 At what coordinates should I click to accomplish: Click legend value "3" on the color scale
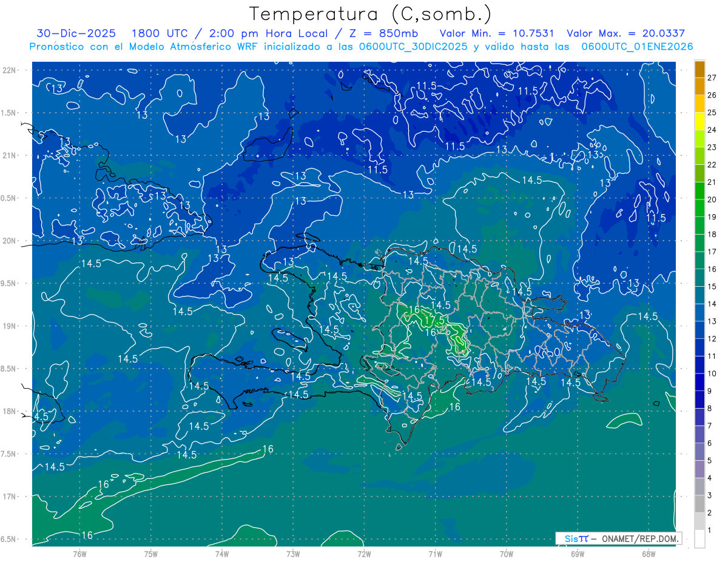point(709,496)
